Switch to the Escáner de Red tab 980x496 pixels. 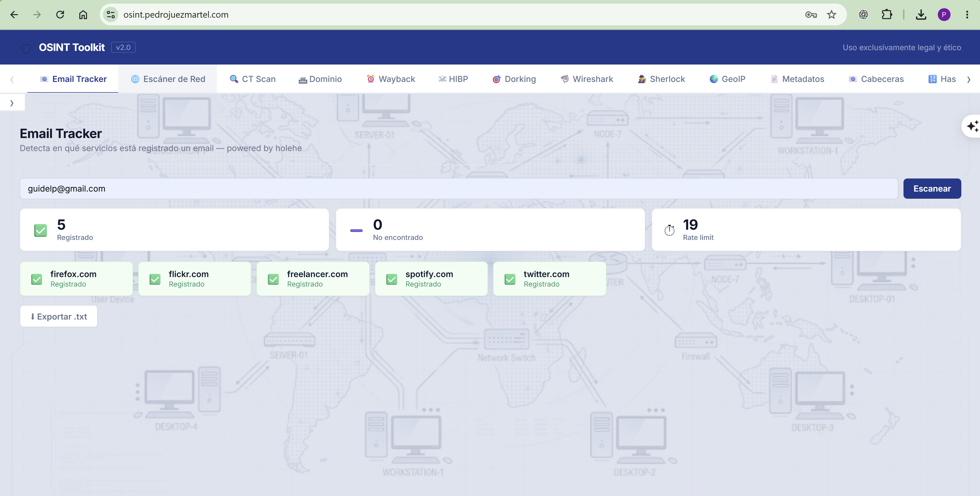click(168, 79)
